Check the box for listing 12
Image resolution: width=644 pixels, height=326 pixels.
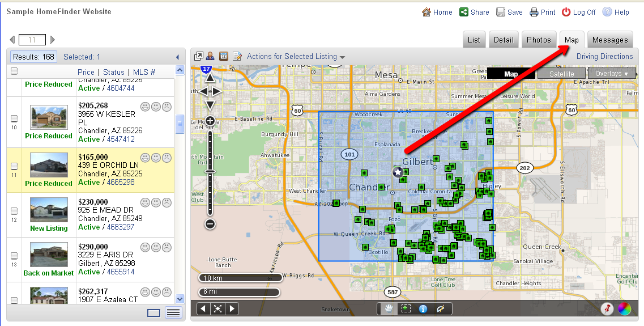(x=14, y=211)
